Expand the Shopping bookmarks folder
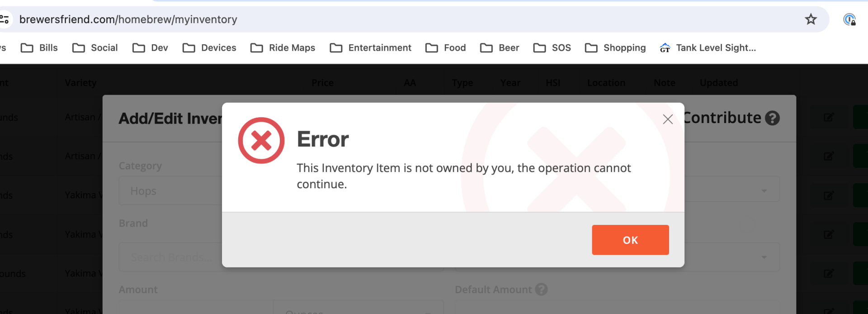 pyautogui.click(x=615, y=48)
